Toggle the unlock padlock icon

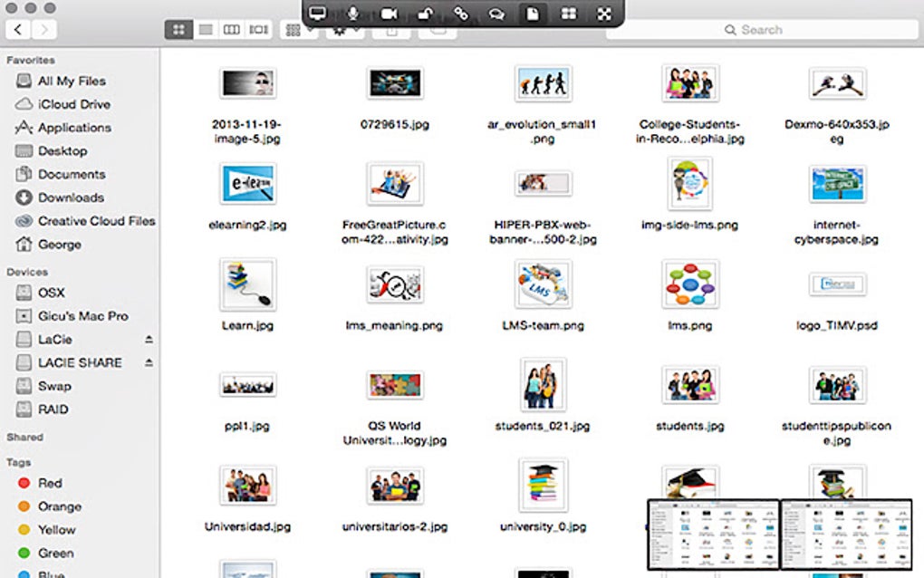[x=427, y=14]
